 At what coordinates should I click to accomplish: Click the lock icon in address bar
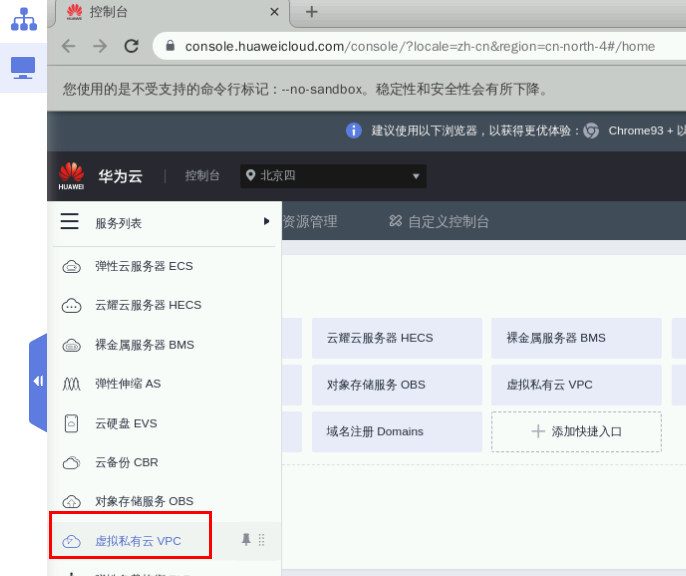tap(170, 45)
